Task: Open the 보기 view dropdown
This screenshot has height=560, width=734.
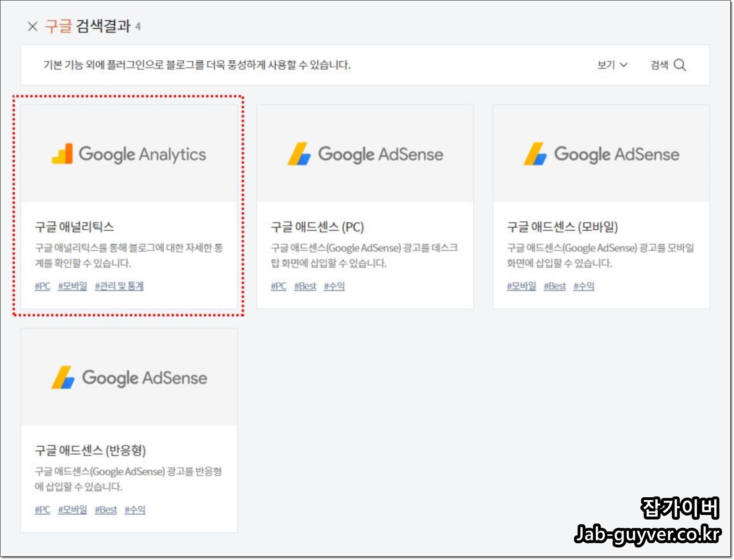Action: [x=612, y=65]
